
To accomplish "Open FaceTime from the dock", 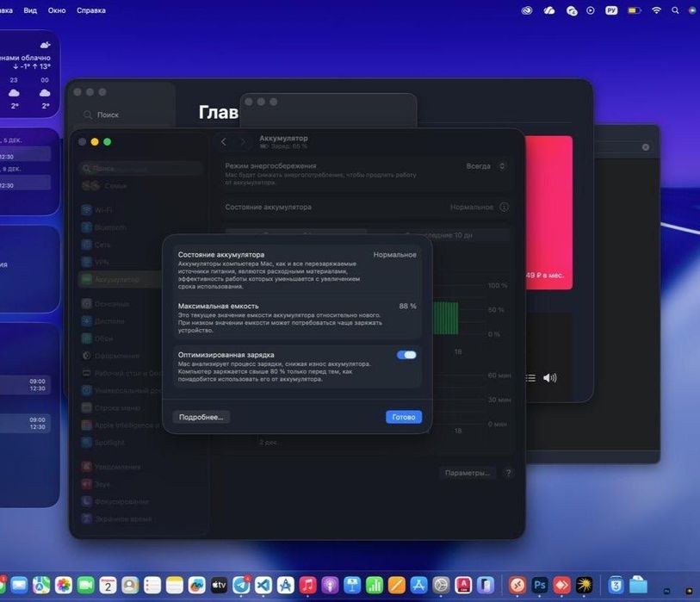I will pos(86,585).
